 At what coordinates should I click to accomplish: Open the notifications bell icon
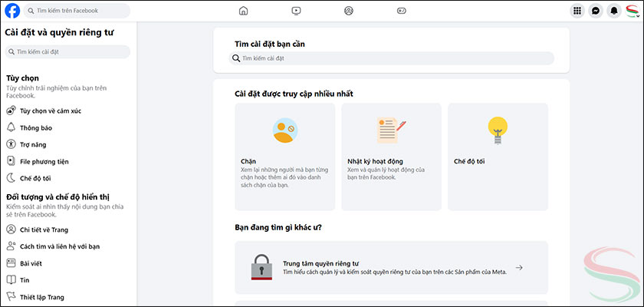click(614, 11)
